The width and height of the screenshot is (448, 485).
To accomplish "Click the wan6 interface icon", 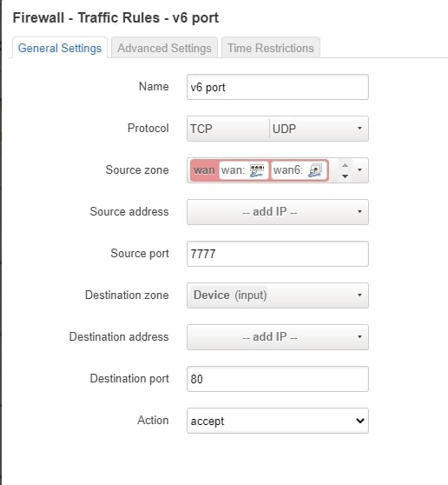I will click(315, 170).
